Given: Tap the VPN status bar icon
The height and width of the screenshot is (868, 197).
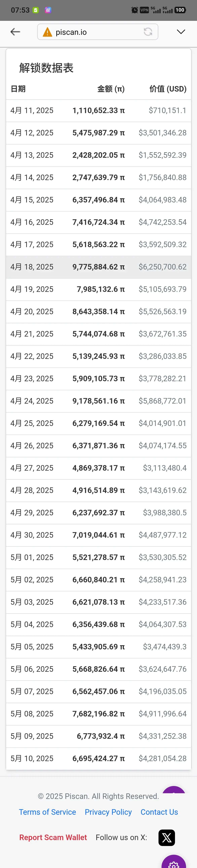Looking at the screenshot, I should 144,10.
